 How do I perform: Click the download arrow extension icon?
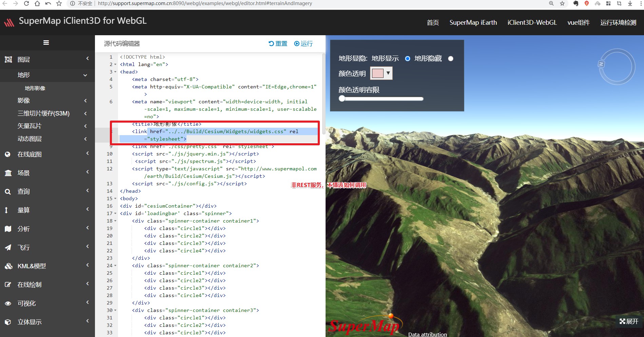pyautogui.click(x=630, y=3)
